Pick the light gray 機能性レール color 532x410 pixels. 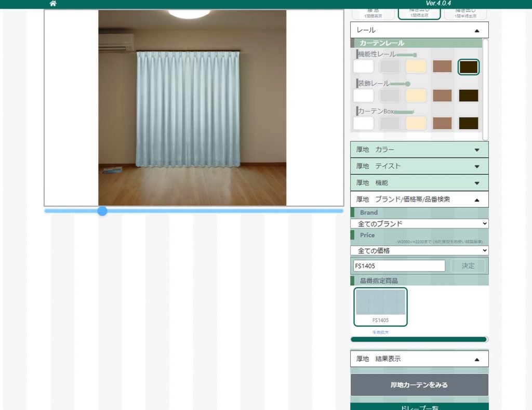coord(390,67)
